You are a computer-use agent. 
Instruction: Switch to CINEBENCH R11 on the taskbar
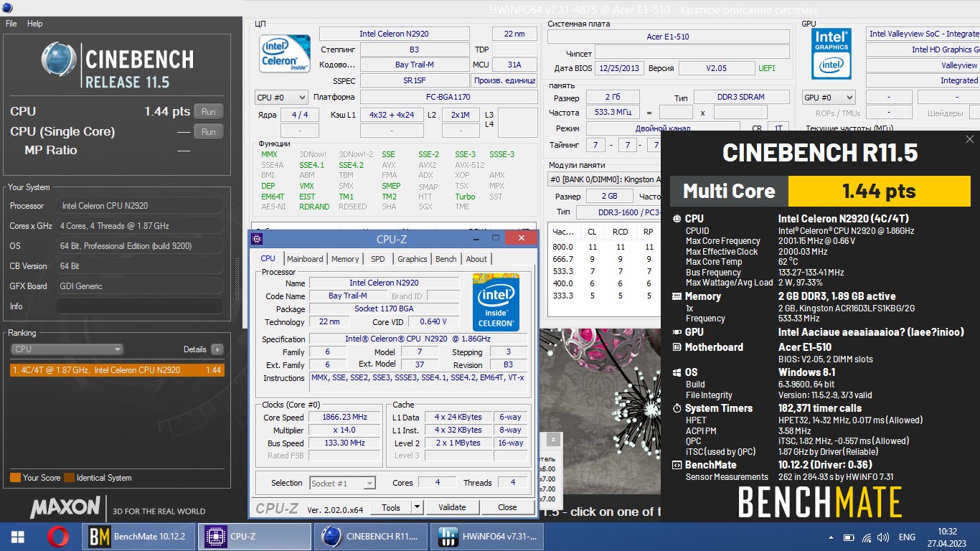click(372, 537)
